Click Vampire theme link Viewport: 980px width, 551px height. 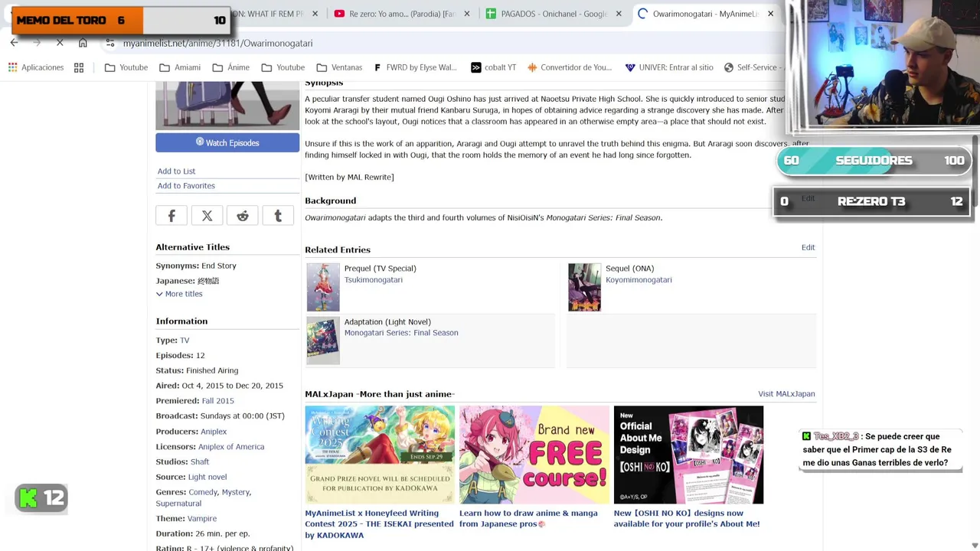tap(202, 519)
